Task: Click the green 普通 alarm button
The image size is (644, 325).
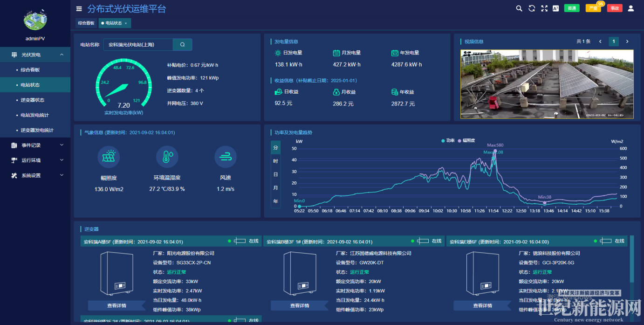Action: 572,8
